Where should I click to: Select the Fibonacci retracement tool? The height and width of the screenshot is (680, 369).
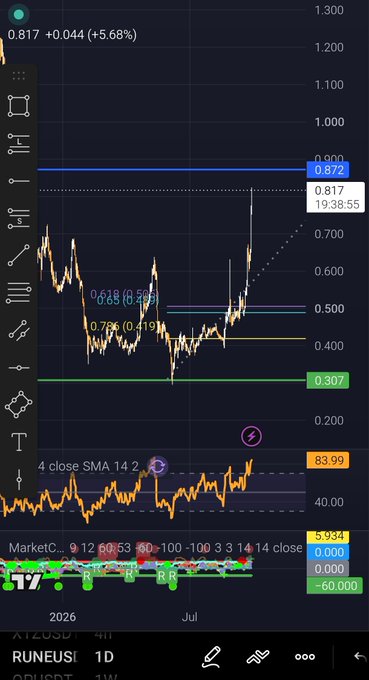[x=19, y=293]
